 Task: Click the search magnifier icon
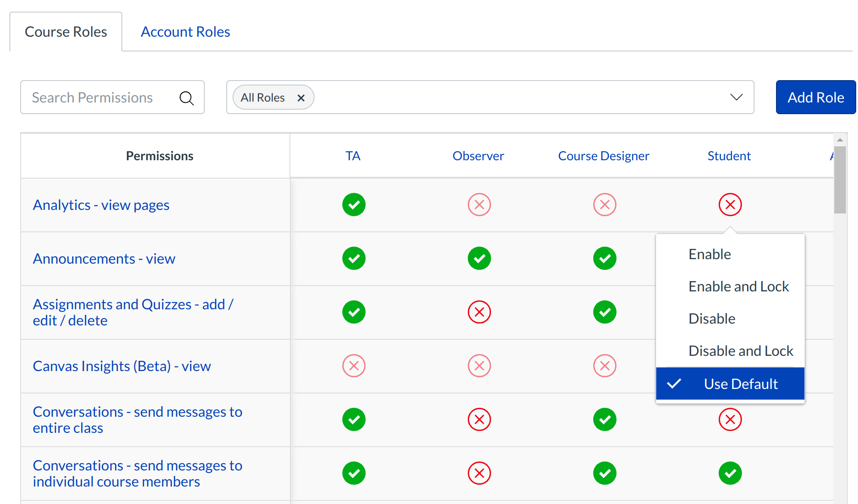(x=186, y=98)
